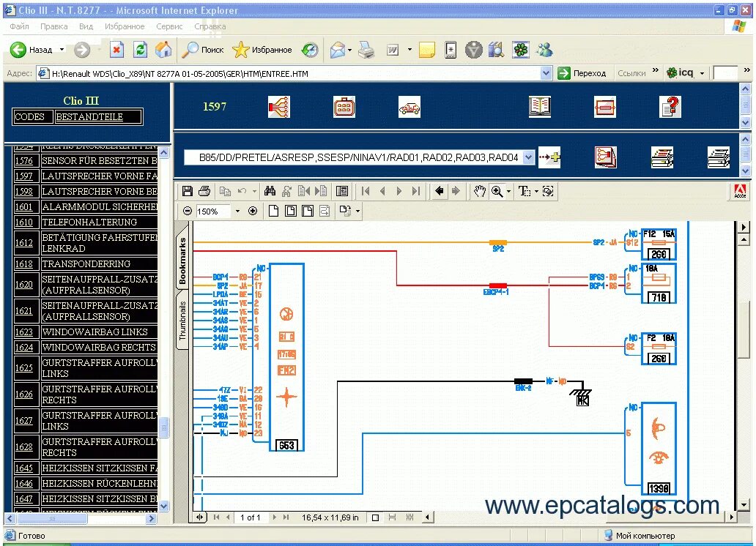
Task: Click the red X Stop button
Action: tap(117, 50)
